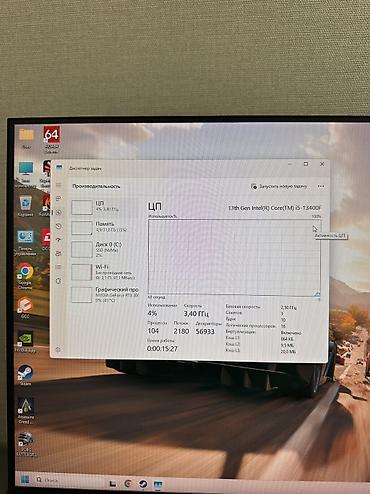The width and height of the screenshot is (370, 494).
Task: Select the Performance page icon in the sidebar
Action: [58, 212]
